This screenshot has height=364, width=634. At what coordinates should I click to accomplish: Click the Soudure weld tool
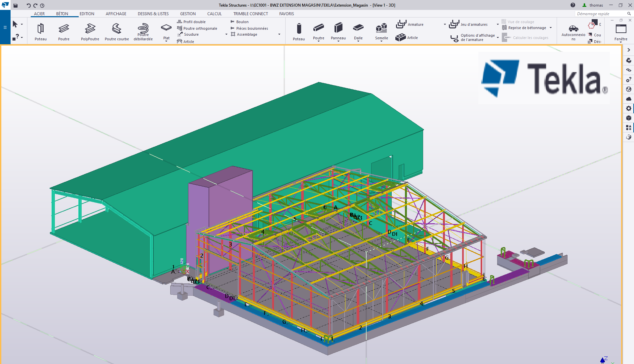pyautogui.click(x=188, y=34)
